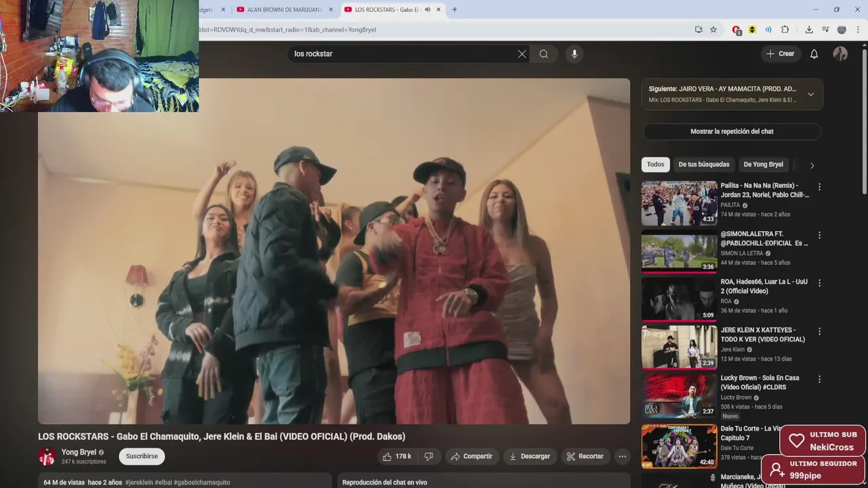
Task: Click 'Reproducción del chat en vivo' heading
Action: pos(384,483)
